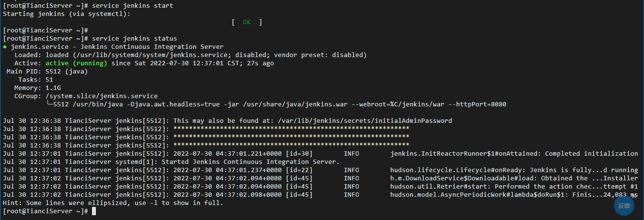This screenshot has height=220, width=644.
Task: Click the green OK status text
Action: (x=247, y=22)
